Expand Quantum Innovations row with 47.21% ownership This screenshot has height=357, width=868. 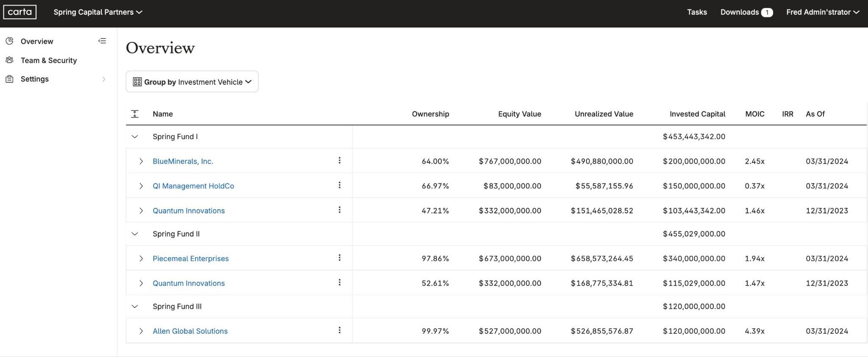[141, 210]
